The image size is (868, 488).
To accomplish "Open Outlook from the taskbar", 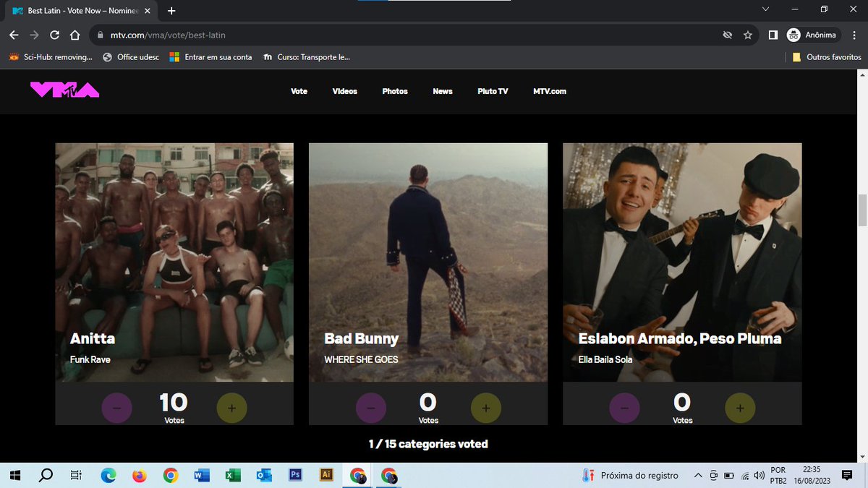I will (264, 475).
